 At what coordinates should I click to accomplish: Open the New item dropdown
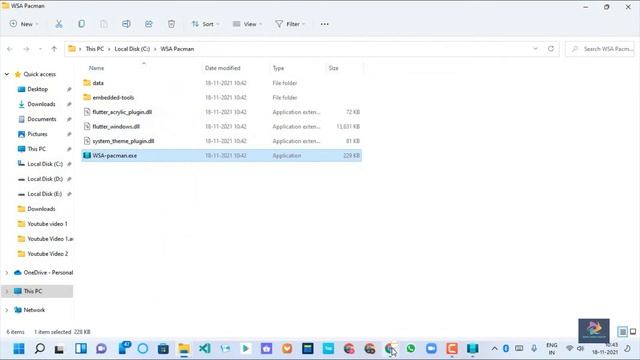click(x=24, y=24)
